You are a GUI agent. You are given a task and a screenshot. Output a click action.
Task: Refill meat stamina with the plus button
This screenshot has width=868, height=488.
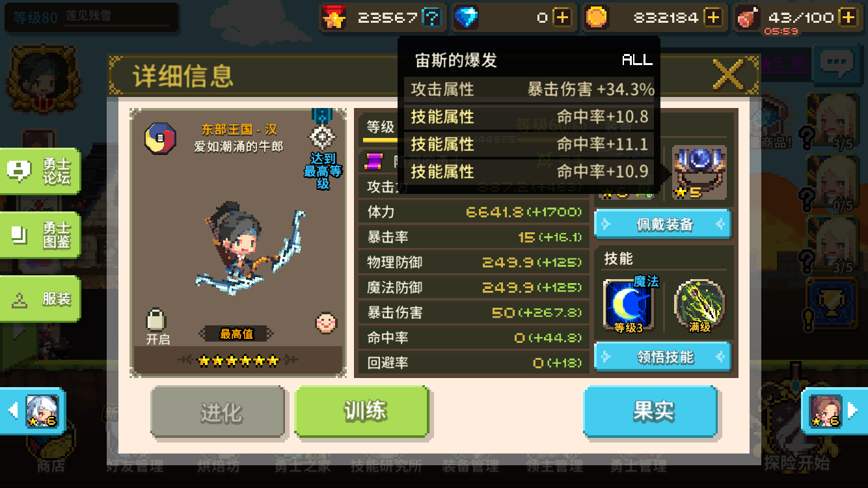click(848, 18)
